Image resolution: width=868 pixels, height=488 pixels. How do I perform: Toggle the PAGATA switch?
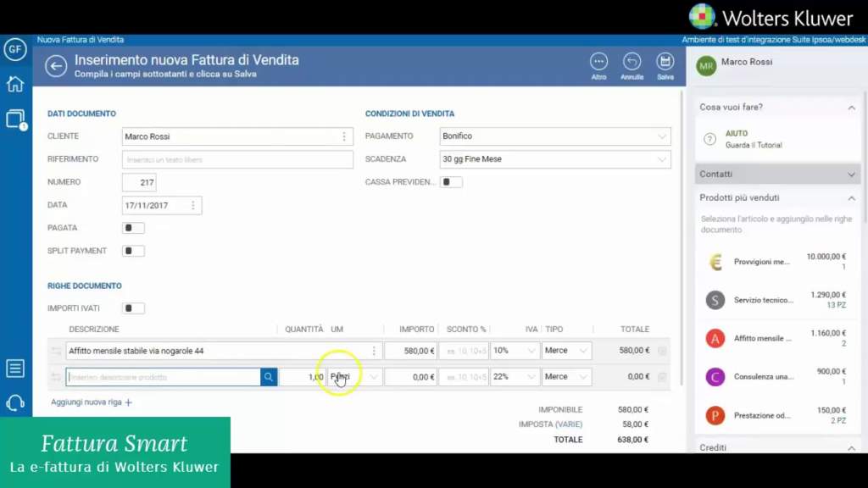click(133, 228)
